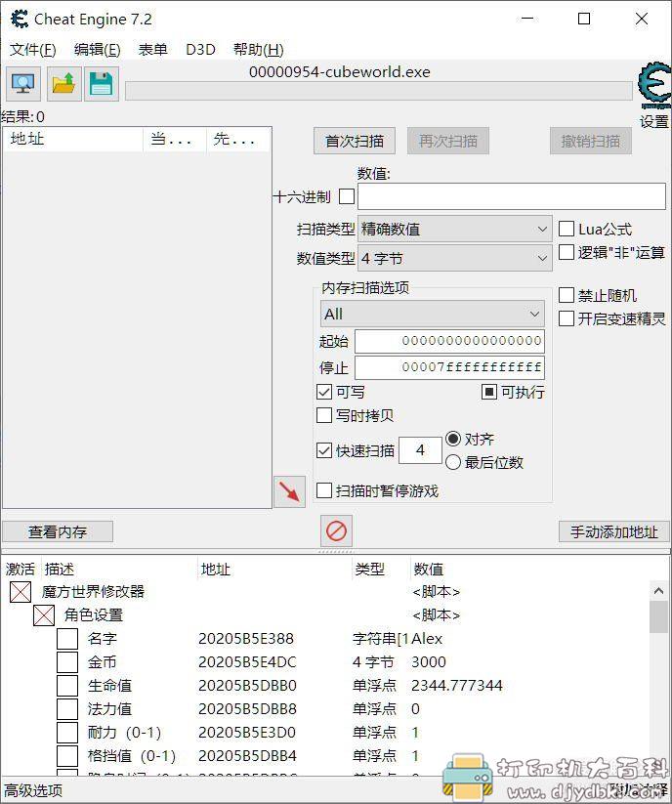
Task: Open the 编辑(E) menu
Action: pos(98,50)
